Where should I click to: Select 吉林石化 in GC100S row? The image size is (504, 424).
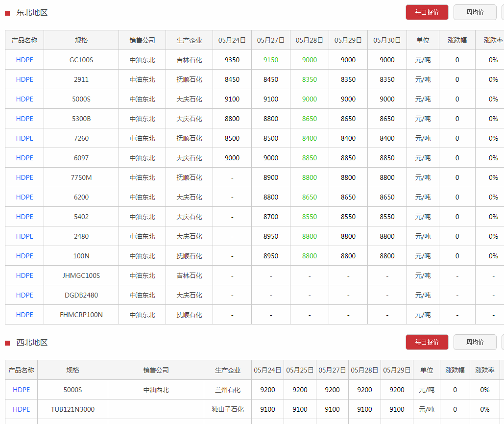click(189, 60)
